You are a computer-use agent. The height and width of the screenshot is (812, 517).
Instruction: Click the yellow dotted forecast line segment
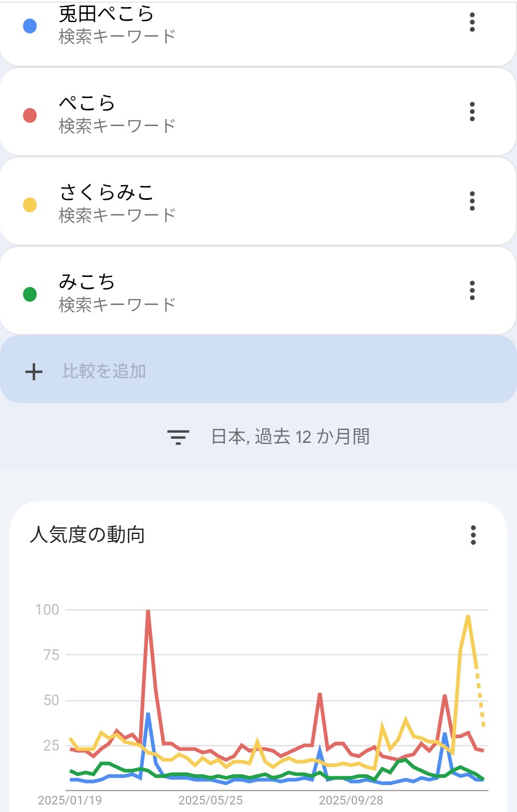480,695
